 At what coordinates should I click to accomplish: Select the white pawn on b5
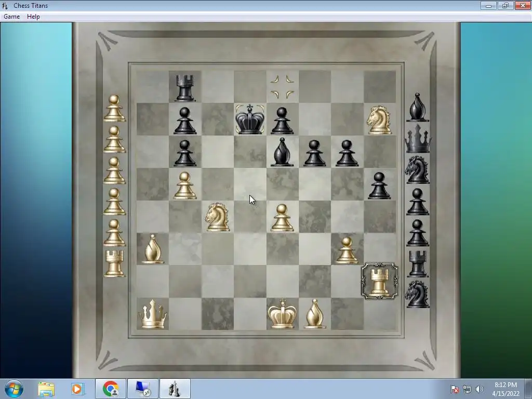[x=185, y=185]
